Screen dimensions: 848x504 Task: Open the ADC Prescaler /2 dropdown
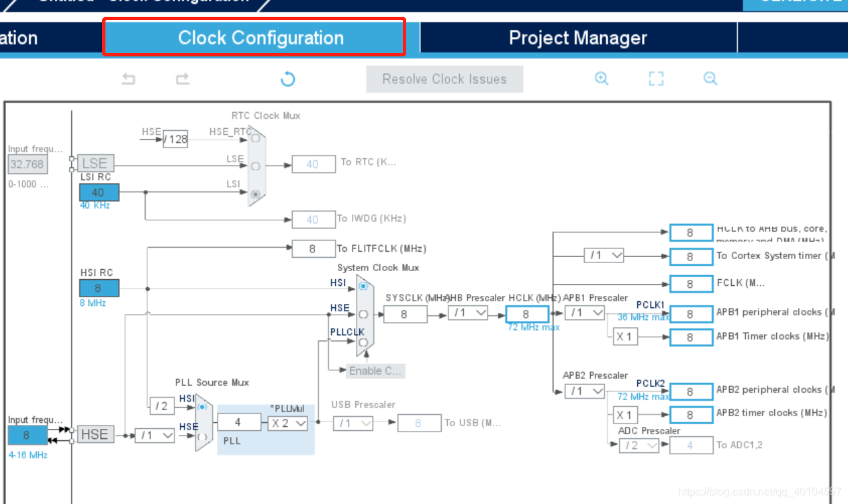pyautogui.click(x=639, y=445)
